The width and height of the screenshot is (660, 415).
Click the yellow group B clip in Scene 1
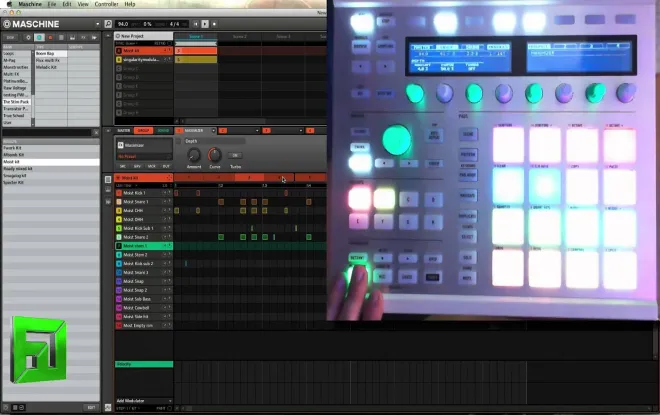click(196, 60)
